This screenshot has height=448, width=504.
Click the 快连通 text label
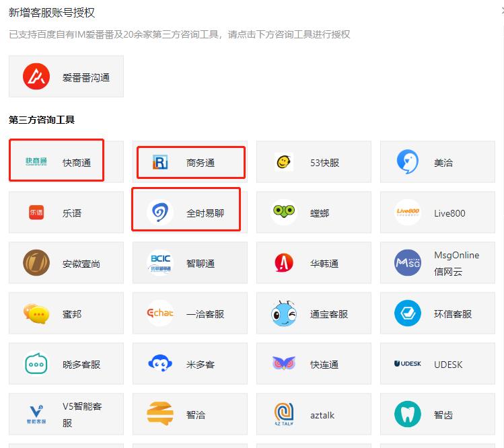pos(324,365)
